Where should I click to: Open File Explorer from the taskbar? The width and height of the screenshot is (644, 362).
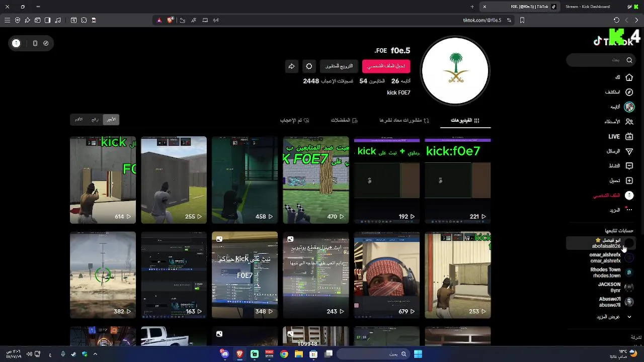(299, 354)
